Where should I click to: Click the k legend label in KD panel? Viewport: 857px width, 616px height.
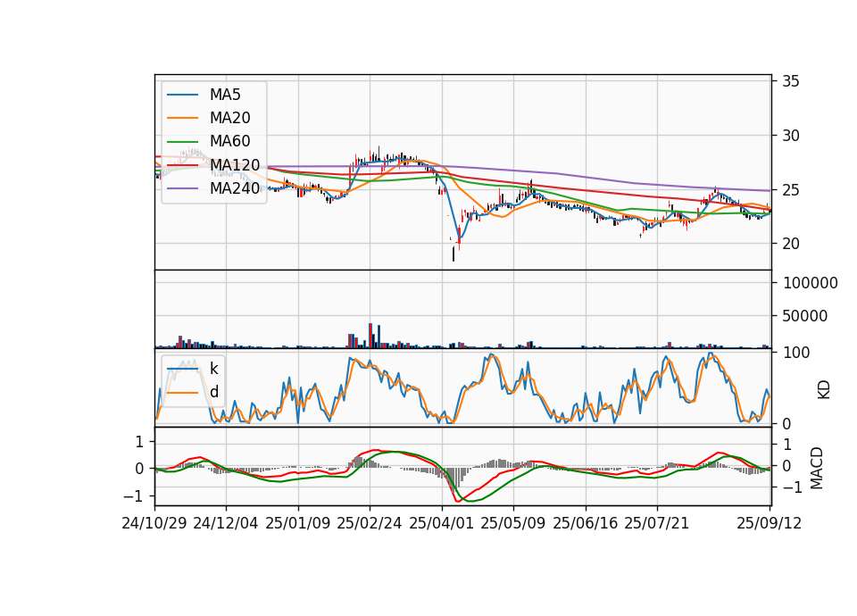213,369
